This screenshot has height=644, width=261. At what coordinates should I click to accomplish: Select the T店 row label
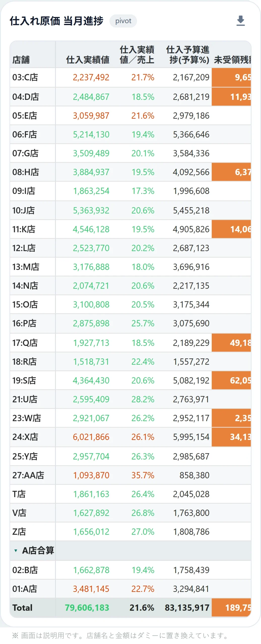coord(19,494)
